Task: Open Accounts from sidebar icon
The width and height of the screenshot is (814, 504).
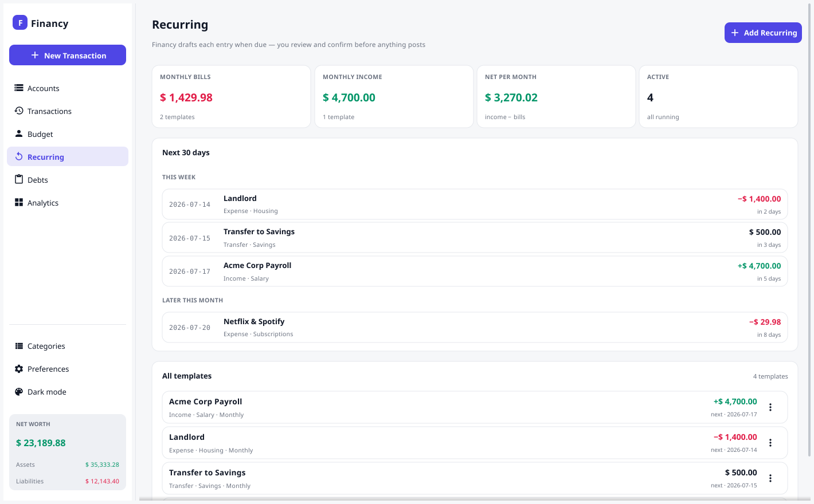Action: (19, 88)
